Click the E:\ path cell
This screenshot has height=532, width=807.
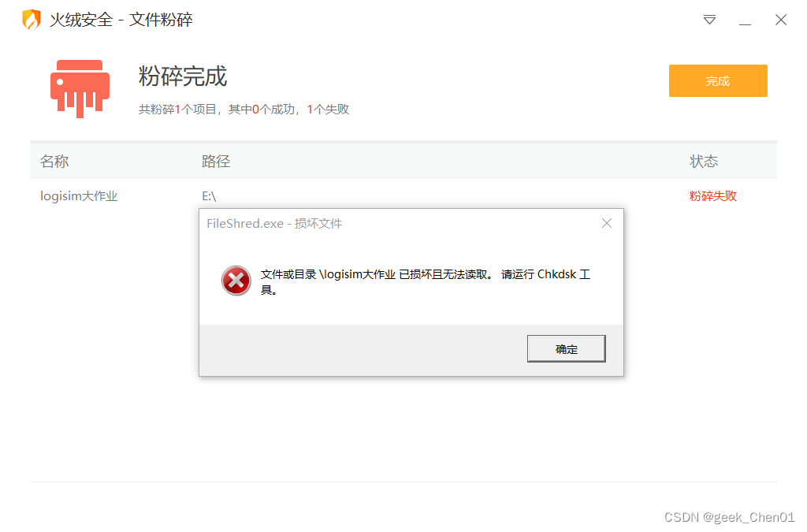pyautogui.click(x=209, y=196)
